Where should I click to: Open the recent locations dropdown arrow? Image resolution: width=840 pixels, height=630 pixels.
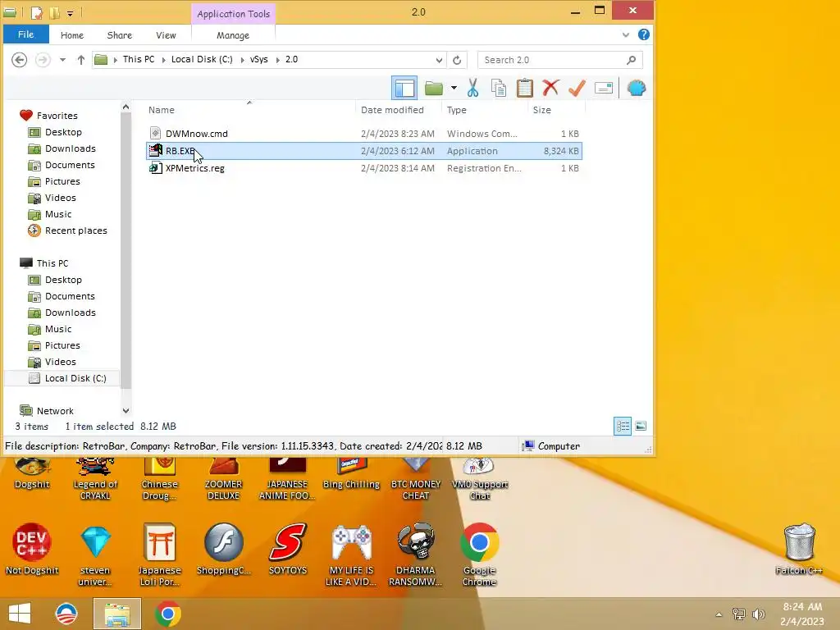coord(62,59)
